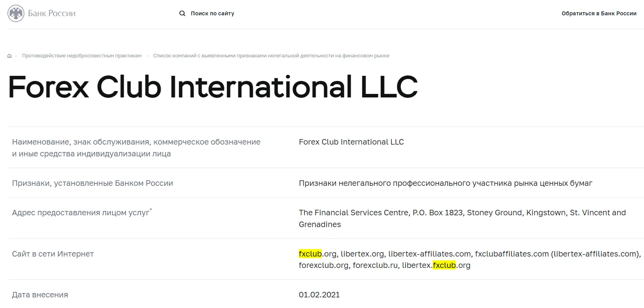
Task: Click the second breadcrumb chevron separator
Action: (147, 55)
